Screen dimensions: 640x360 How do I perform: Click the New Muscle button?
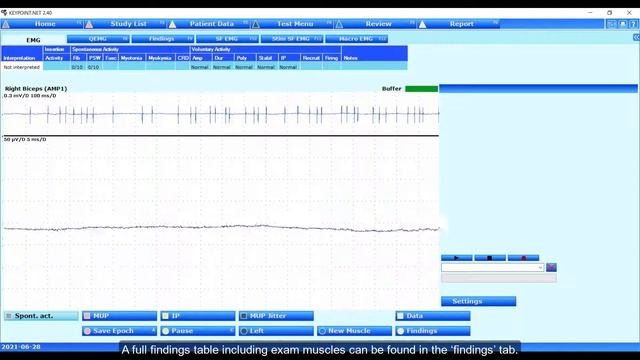pyautogui.click(x=354, y=331)
